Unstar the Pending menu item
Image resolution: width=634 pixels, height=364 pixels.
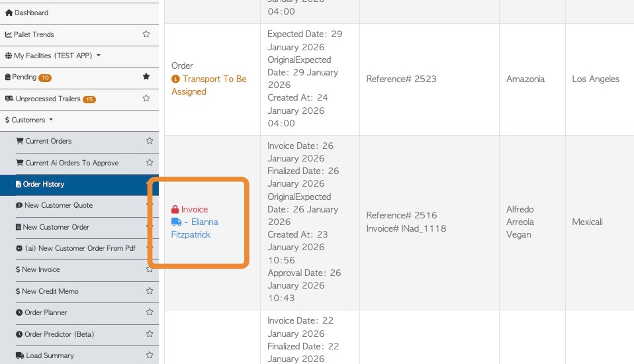[146, 77]
